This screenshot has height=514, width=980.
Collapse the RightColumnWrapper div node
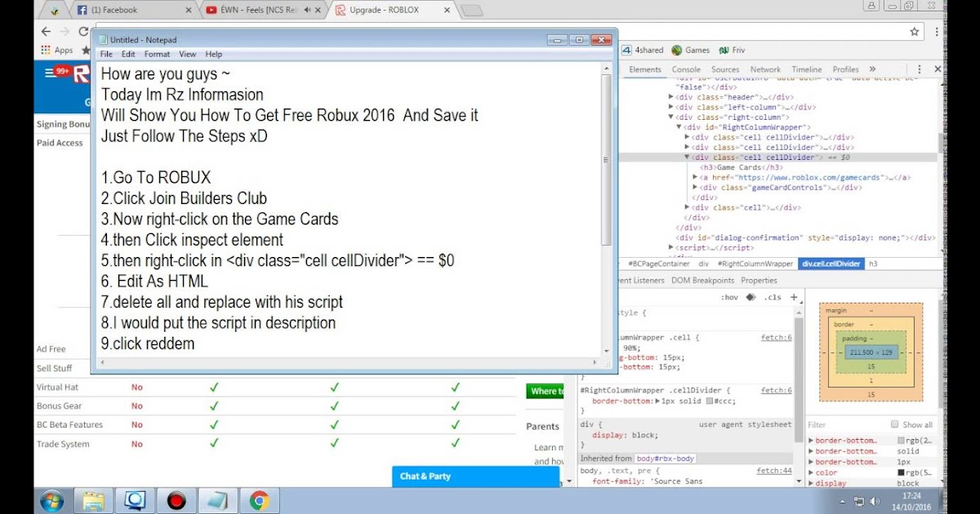pyautogui.click(x=679, y=126)
